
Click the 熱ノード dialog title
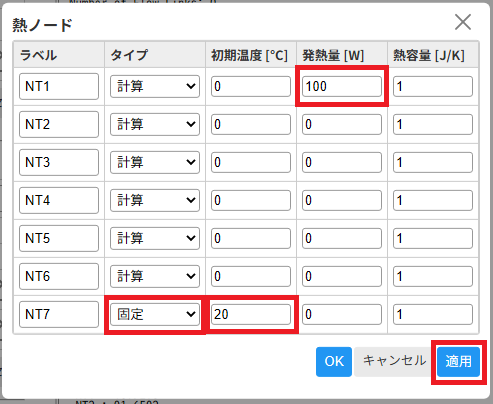point(42,25)
